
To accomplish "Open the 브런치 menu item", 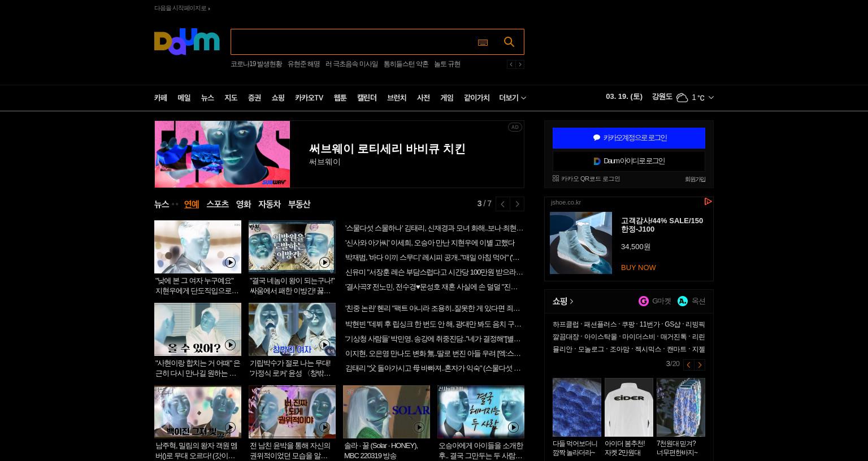I will [397, 98].
